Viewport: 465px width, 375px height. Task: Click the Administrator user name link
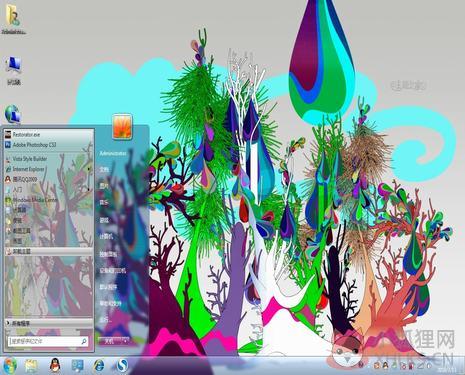pos(113,153)
